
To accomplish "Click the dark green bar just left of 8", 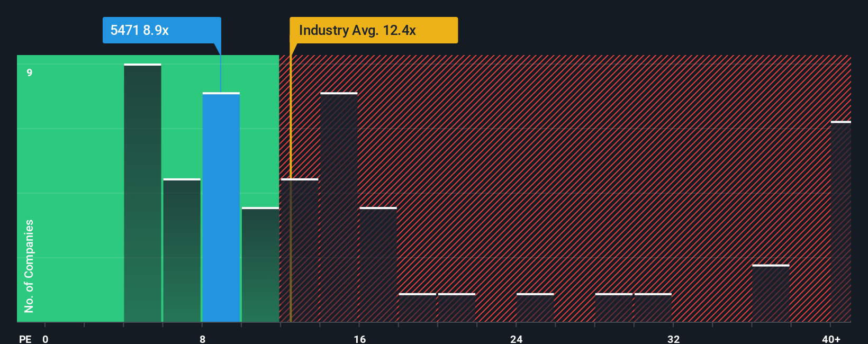I will click(x=182, y=250).
